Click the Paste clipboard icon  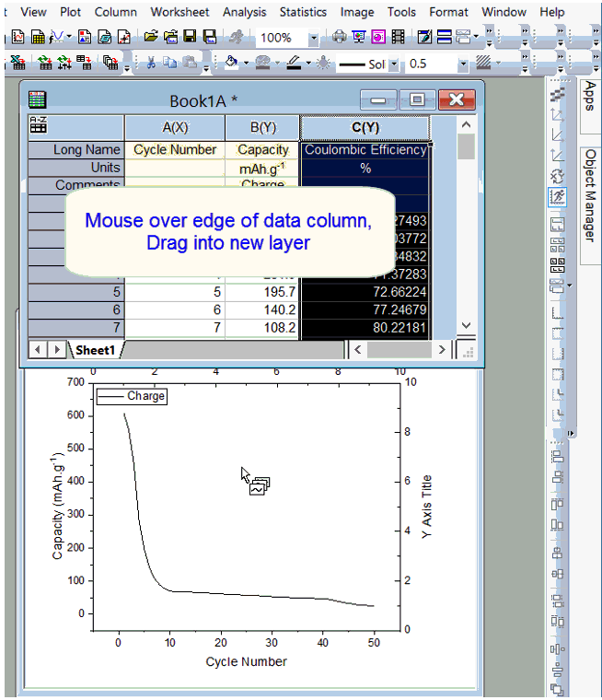click(190, 64)
